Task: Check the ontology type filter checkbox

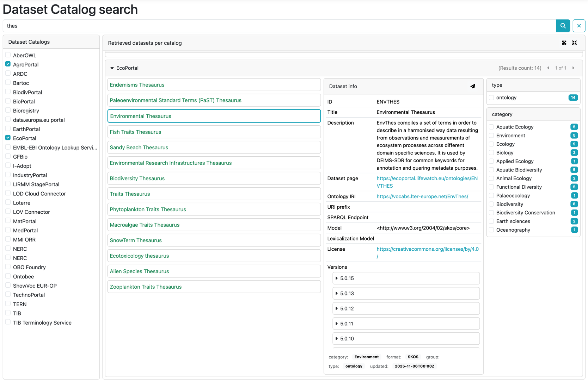Action: coord(491,98)
